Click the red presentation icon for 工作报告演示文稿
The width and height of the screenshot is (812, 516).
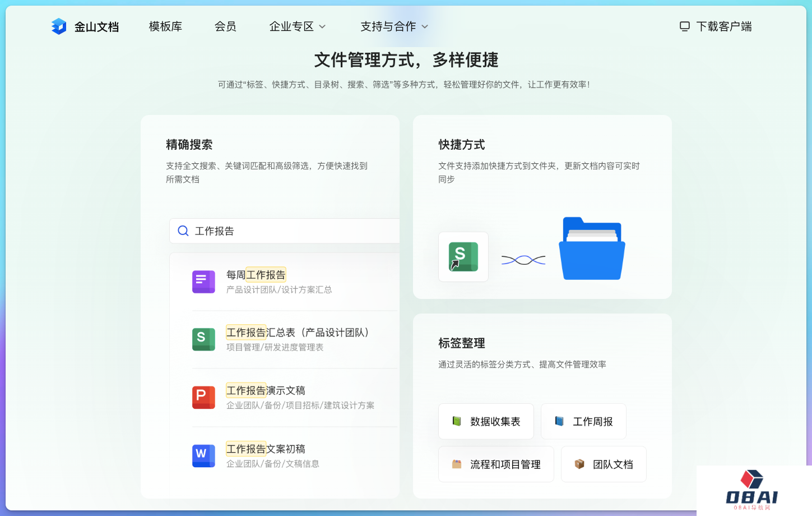coord(203,398)
